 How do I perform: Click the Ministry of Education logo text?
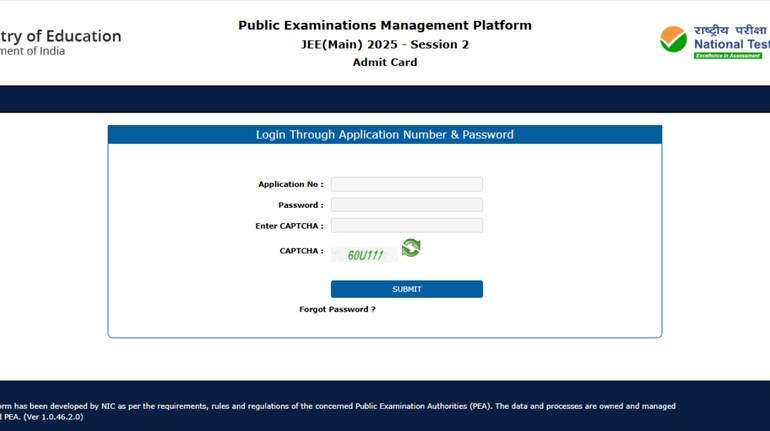(60, 37)
